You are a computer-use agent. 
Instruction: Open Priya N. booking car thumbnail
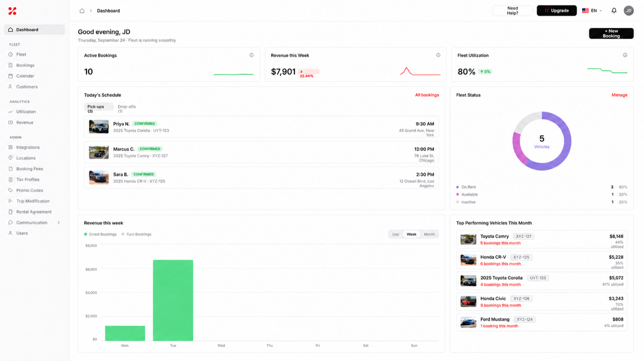point(99,127)
